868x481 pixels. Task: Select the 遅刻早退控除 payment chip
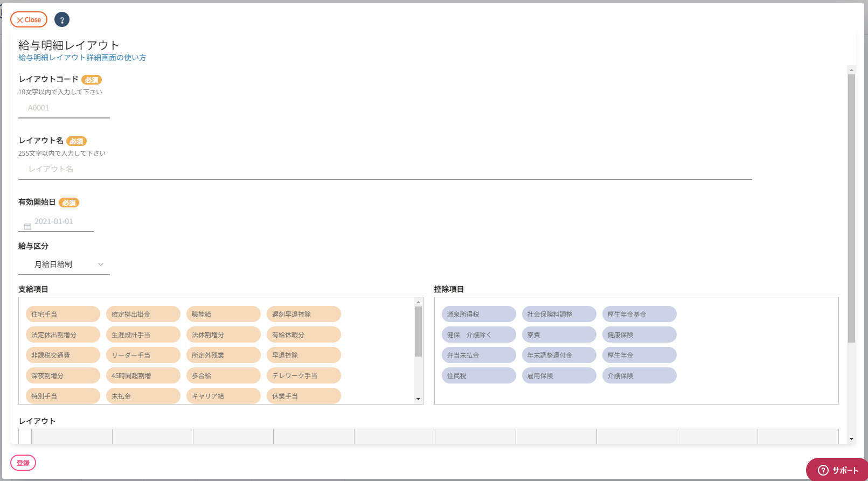303,314
